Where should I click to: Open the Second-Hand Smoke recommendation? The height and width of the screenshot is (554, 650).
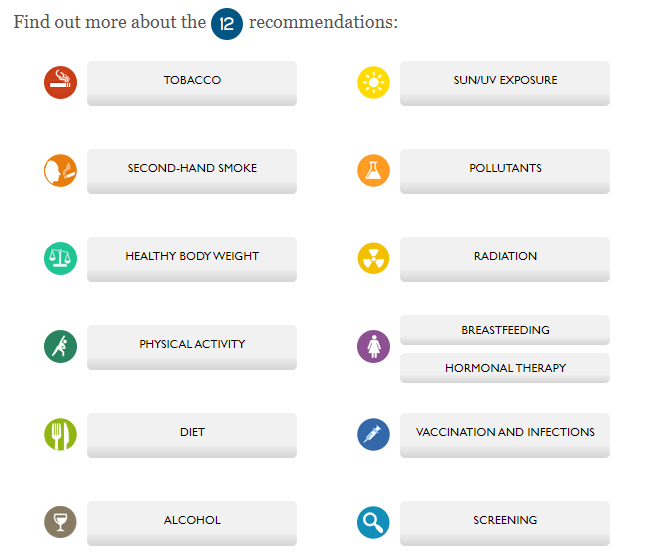tap(192, 170)
